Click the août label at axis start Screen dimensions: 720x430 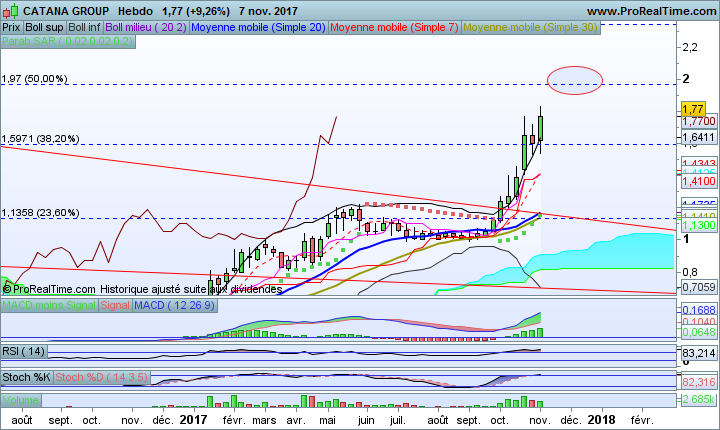22,420
